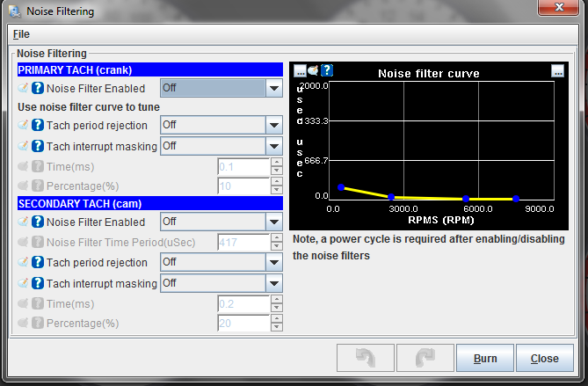
Task: Click help icon for primary Noise Filter Enabled
Action: (x=38, y=88)
